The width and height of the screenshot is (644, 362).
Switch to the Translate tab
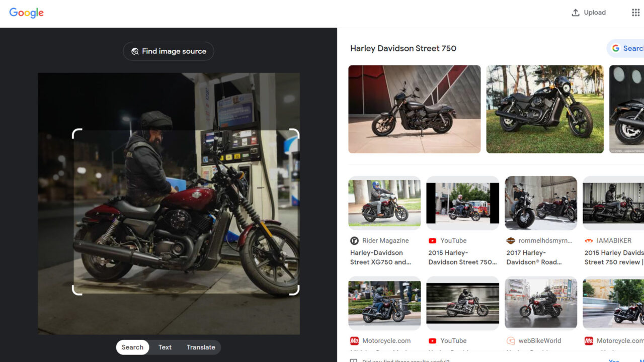(200, 347)
